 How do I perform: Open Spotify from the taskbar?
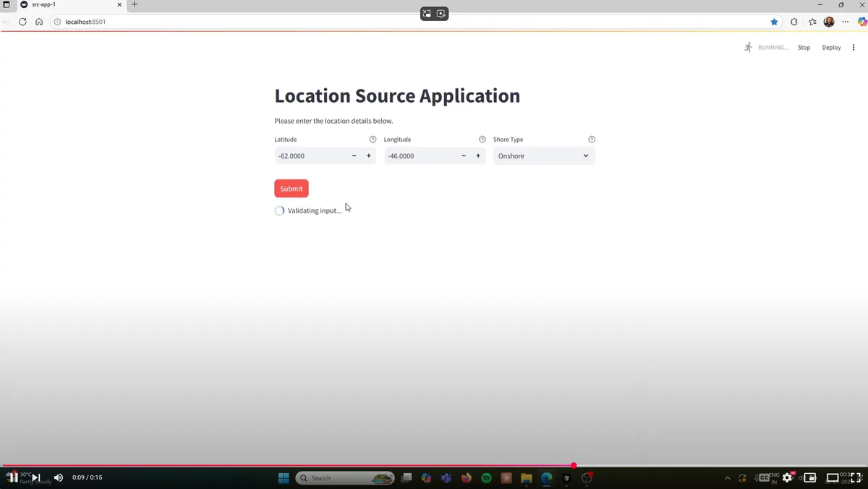486,478
